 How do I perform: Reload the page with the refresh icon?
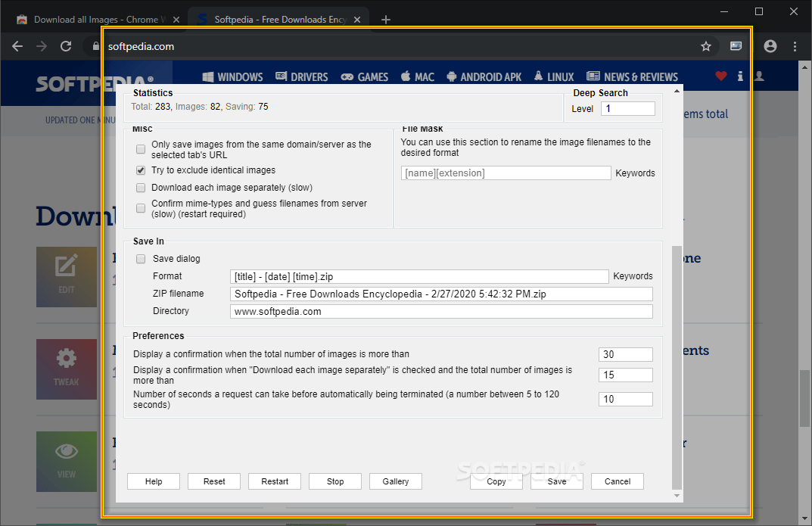pos(66,46)
